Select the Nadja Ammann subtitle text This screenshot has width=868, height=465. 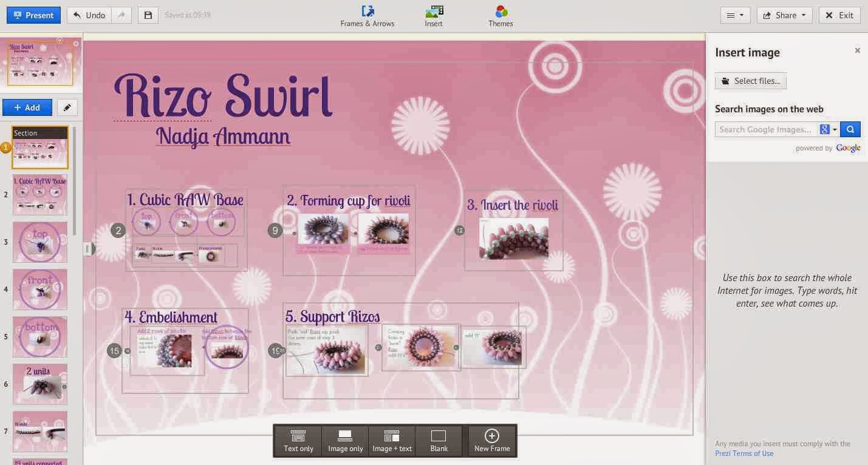point(223,136)
